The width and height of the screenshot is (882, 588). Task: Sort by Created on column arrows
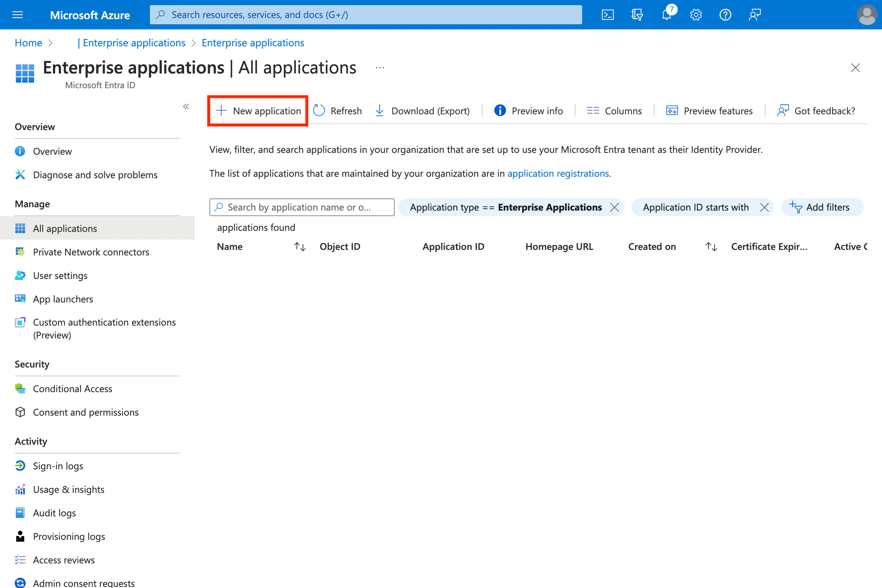tap(711, 246)
